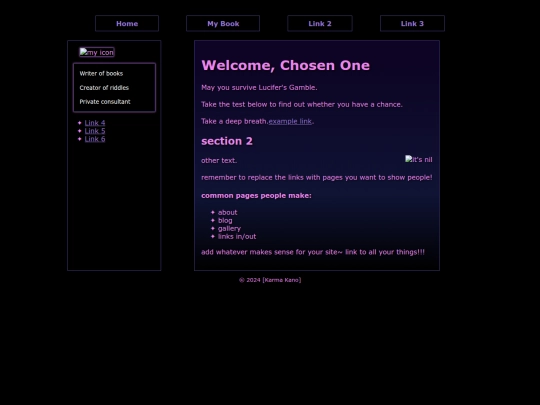Click the 'section 2' heading
Screen dimensions: 540x405
[x=227, y=141]
